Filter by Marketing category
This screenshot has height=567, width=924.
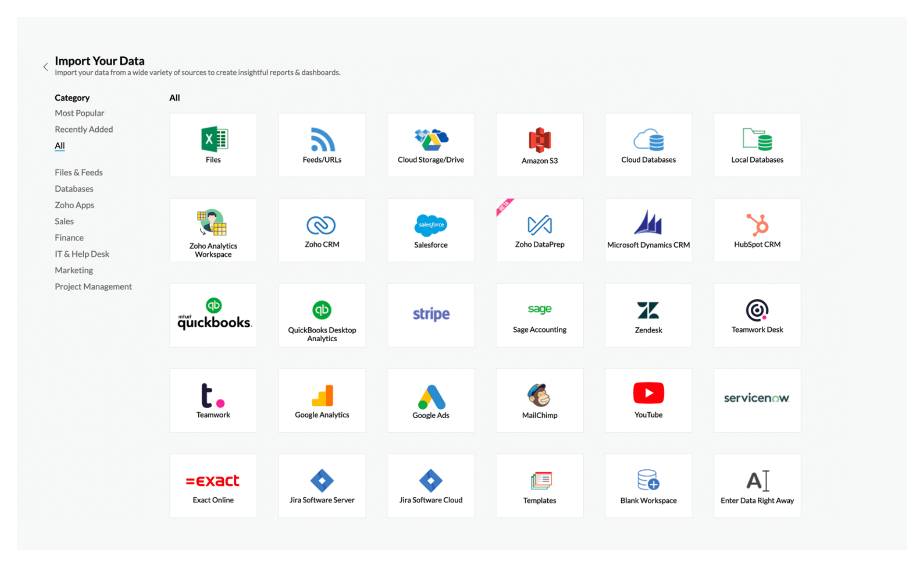point(74,271)
